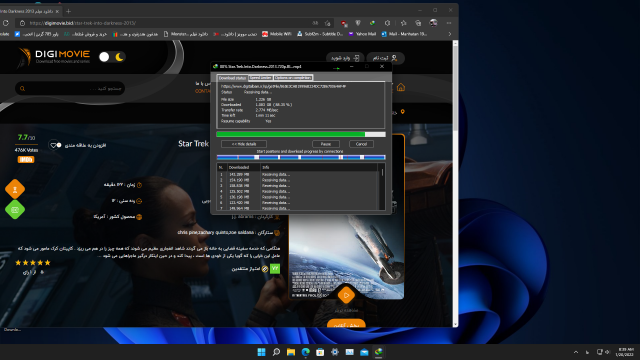Cancel the download in IDM dialog
This screenshot has width=640, height=360.
(x=361, y=144)
